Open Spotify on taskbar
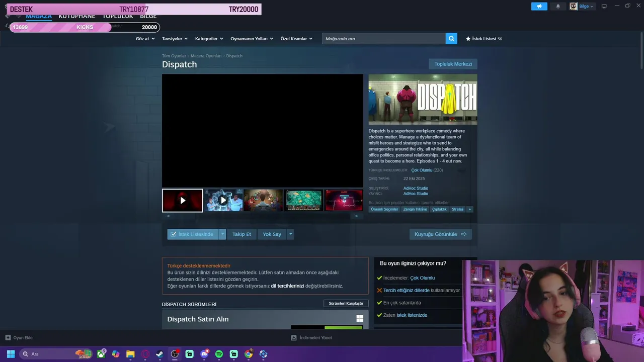The image size is (644, 362). [219, 354]
